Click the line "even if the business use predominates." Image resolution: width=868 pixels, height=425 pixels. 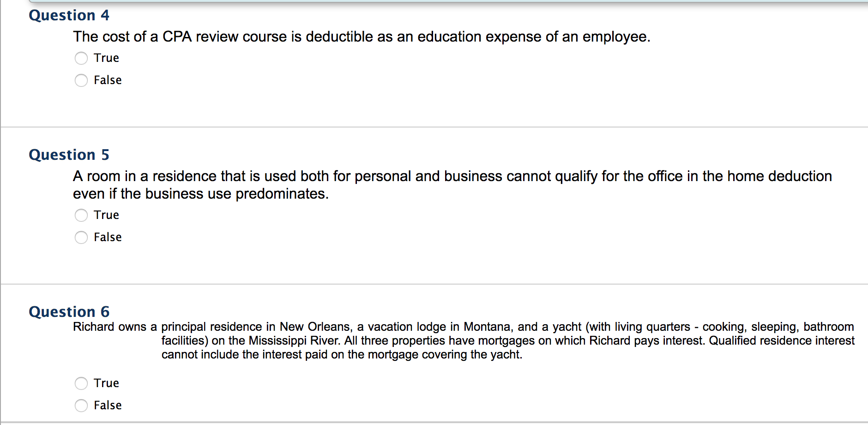tap(201, 194)
